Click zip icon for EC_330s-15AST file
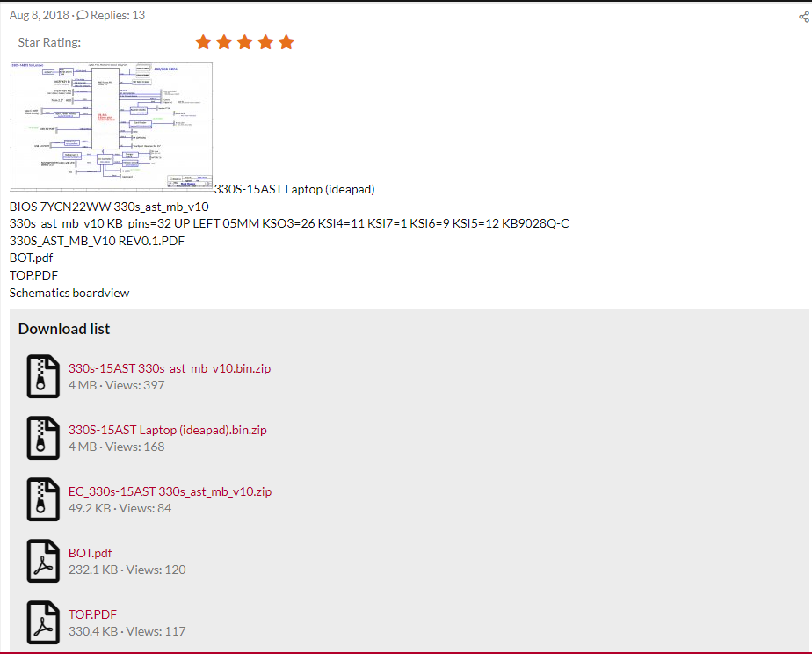Viewport: 812px width, 654px height. click(x=43, y=499)
